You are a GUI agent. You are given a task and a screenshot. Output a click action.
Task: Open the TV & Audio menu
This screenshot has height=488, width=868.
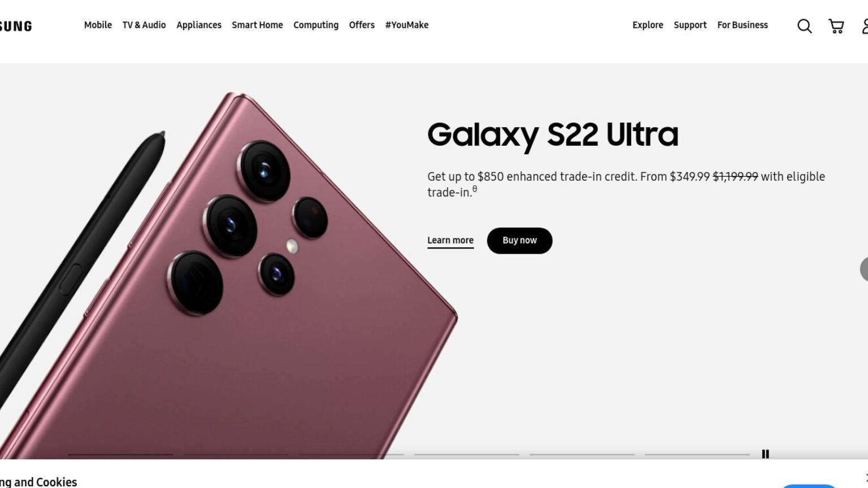point(144,25)
